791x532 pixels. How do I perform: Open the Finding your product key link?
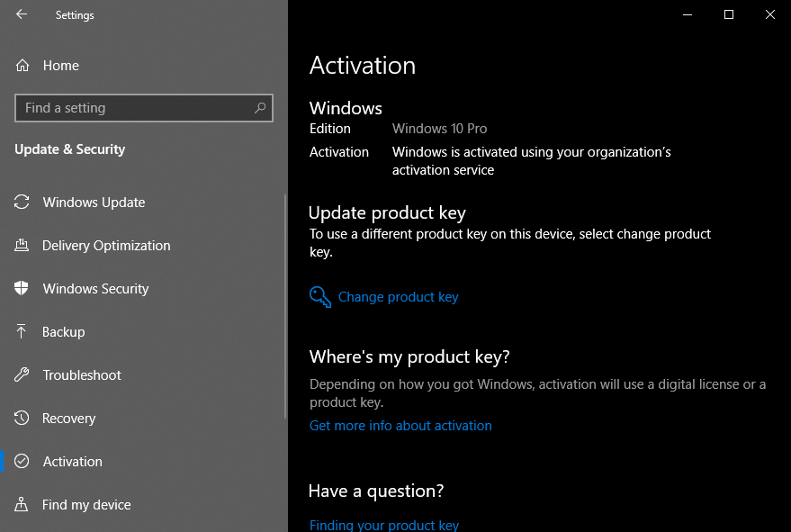tap(384, 525)
